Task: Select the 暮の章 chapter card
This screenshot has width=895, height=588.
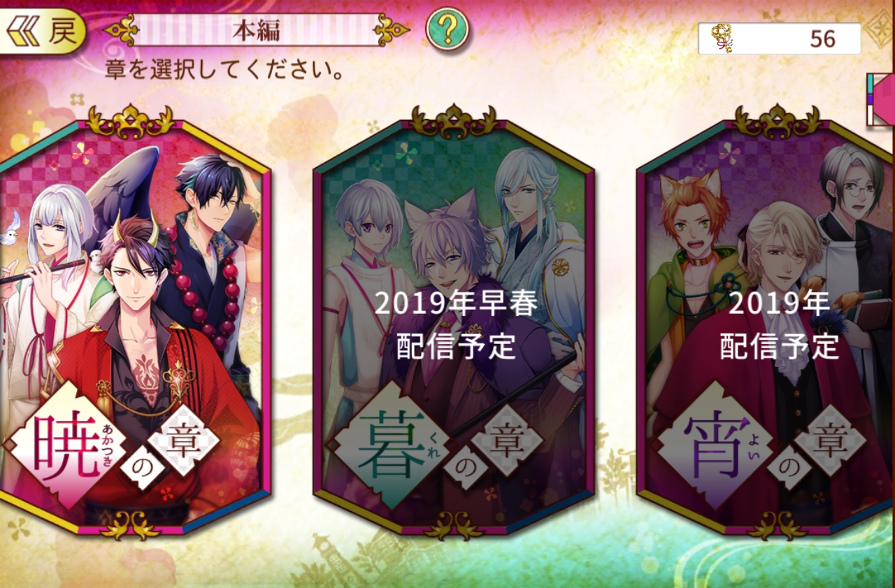Action: click(x=454, y=322)
